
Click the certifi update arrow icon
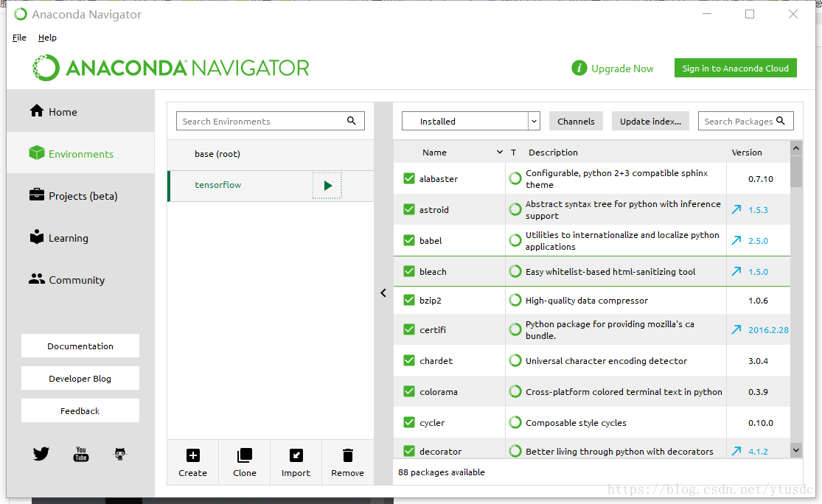coord(736,329)
